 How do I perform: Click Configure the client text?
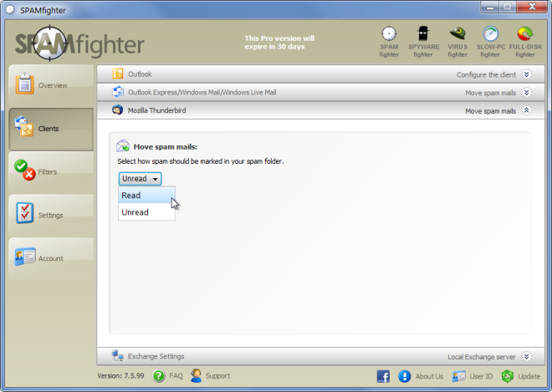486,74
